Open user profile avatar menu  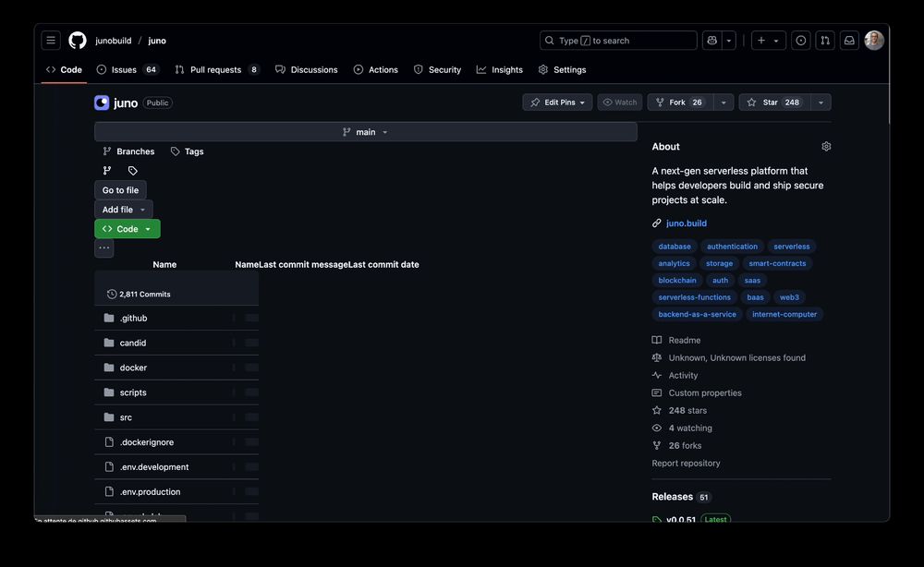[x=874, y=41]
